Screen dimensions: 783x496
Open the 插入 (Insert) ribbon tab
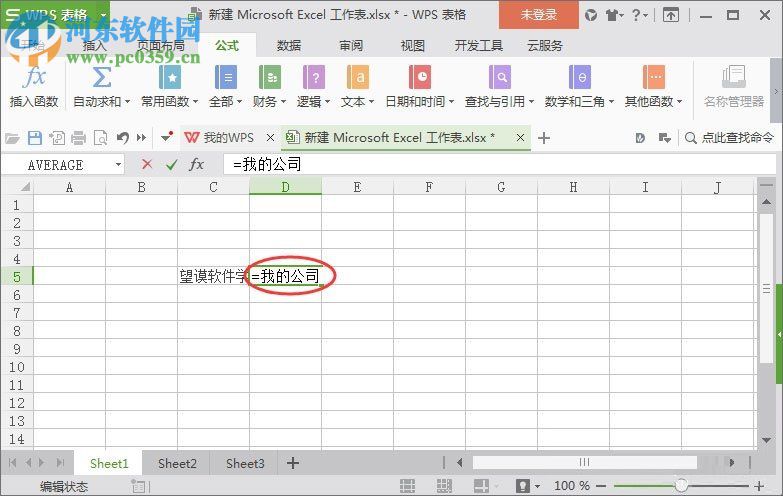[x=95, y=46]
